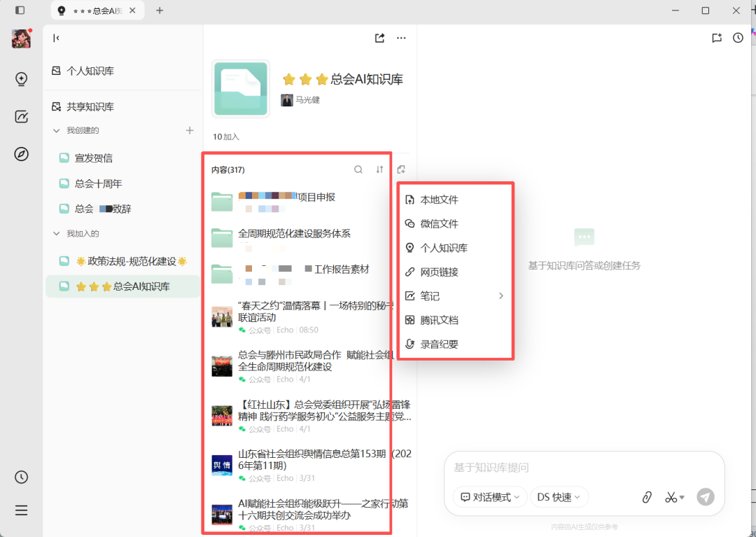This screenshot has height=537, width=756.
Task: Click the knowledge base cover image
Action: pos(241,89)
